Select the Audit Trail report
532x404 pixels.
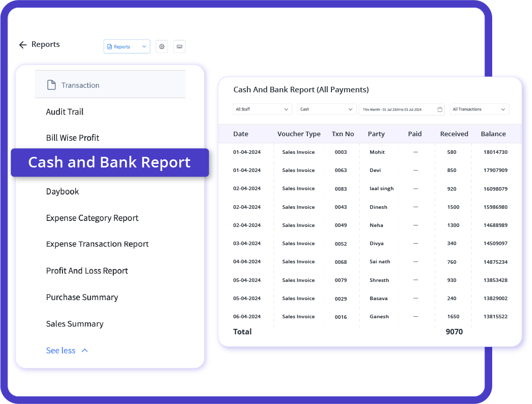pos(64,112)
